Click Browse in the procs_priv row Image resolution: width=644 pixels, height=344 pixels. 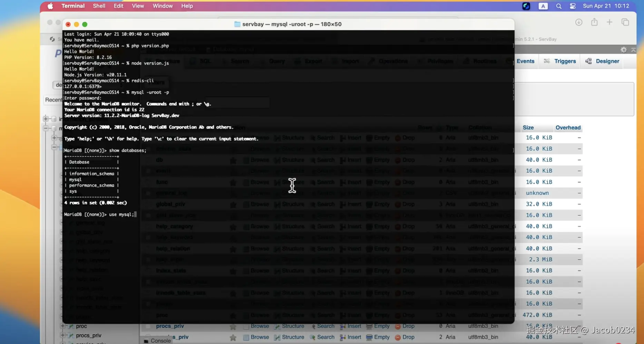click(x=260, y=326)
